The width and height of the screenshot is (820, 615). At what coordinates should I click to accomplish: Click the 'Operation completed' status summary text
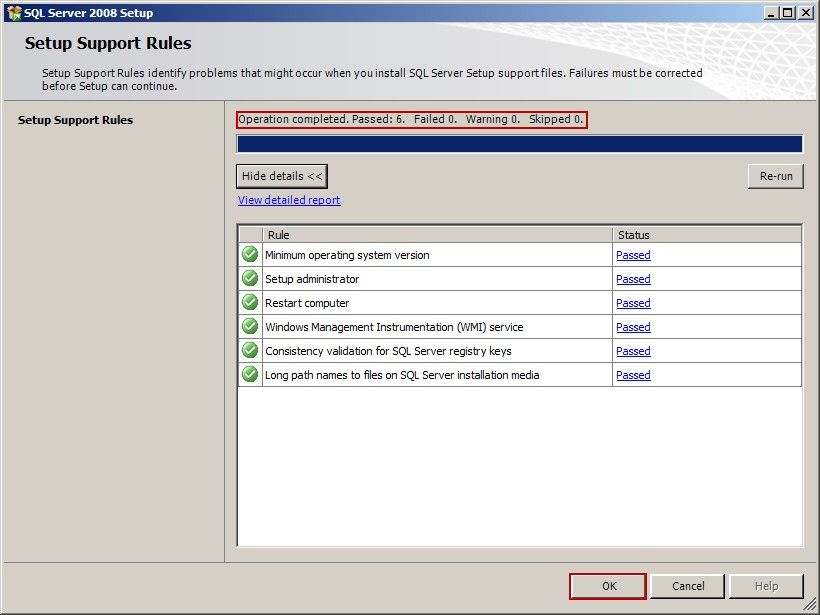tap(411, 119)
